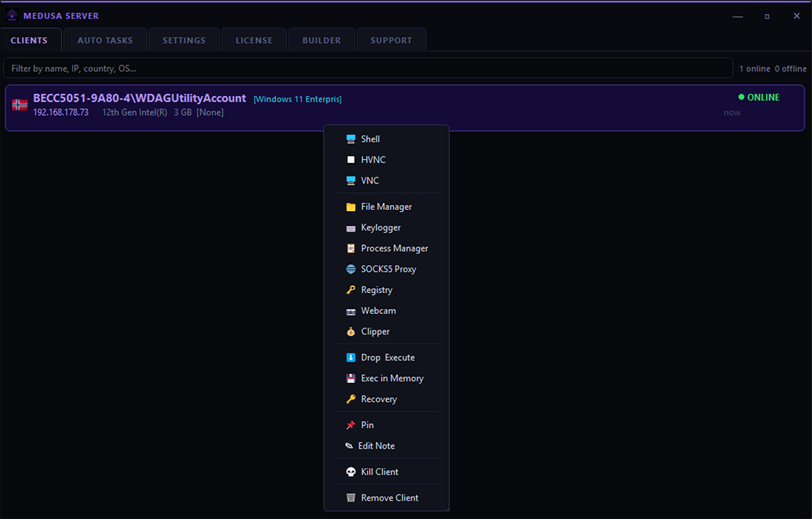Open the Settings tab
This screenshot has height=519, width=812.
[184, 40]
